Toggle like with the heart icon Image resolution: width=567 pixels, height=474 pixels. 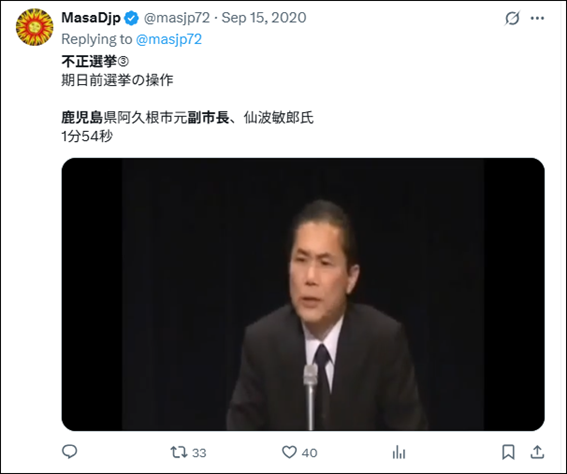pos(289,452)
